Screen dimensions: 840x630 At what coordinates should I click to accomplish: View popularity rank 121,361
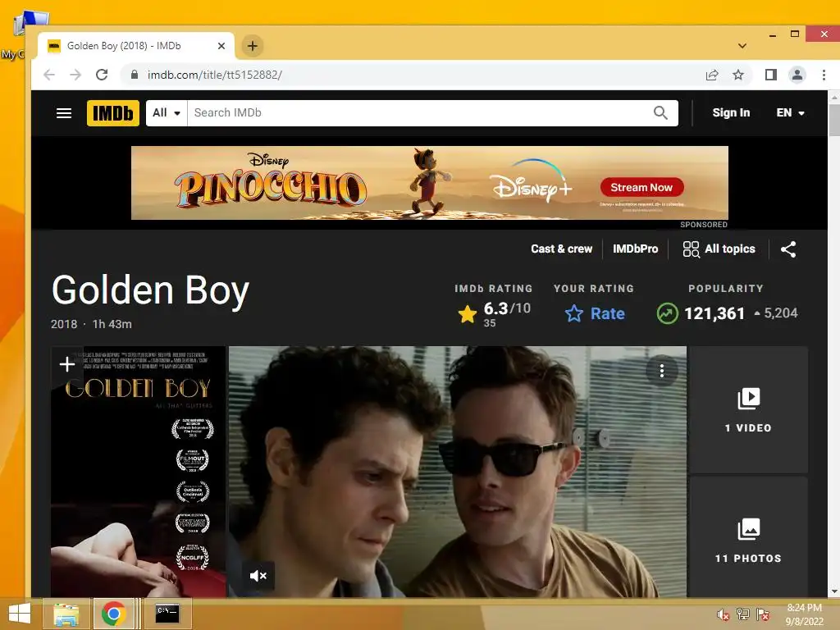click(x=727, y=313)
